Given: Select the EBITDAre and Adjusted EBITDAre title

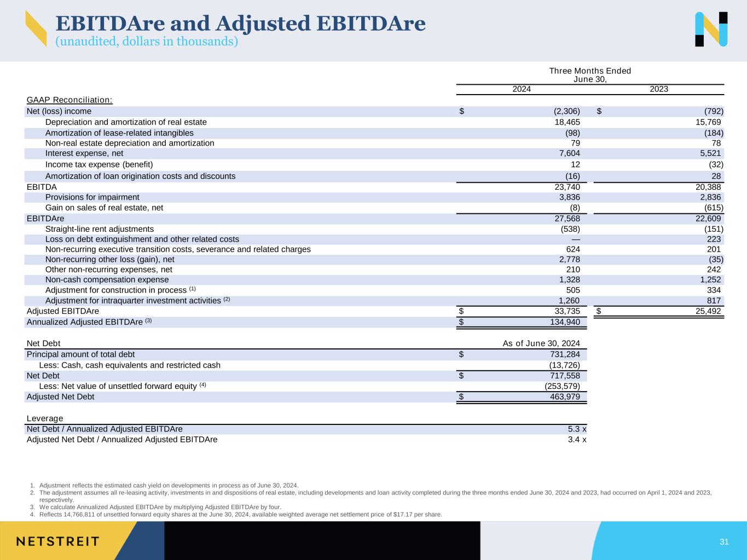Looking at the screenshot, I should click(240, 23).
